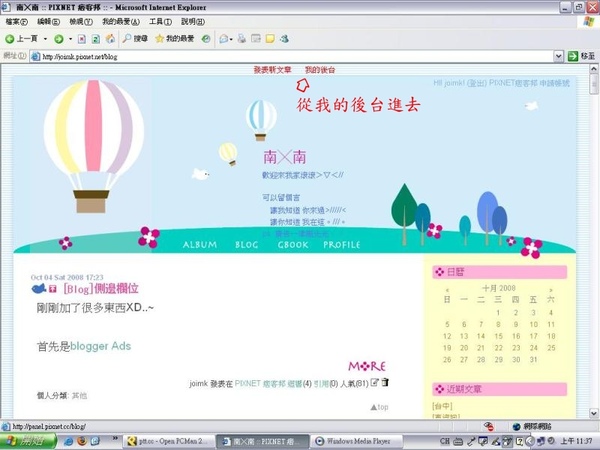
Task: Click the Messenger toolbar icon
Action: (284, 38)
